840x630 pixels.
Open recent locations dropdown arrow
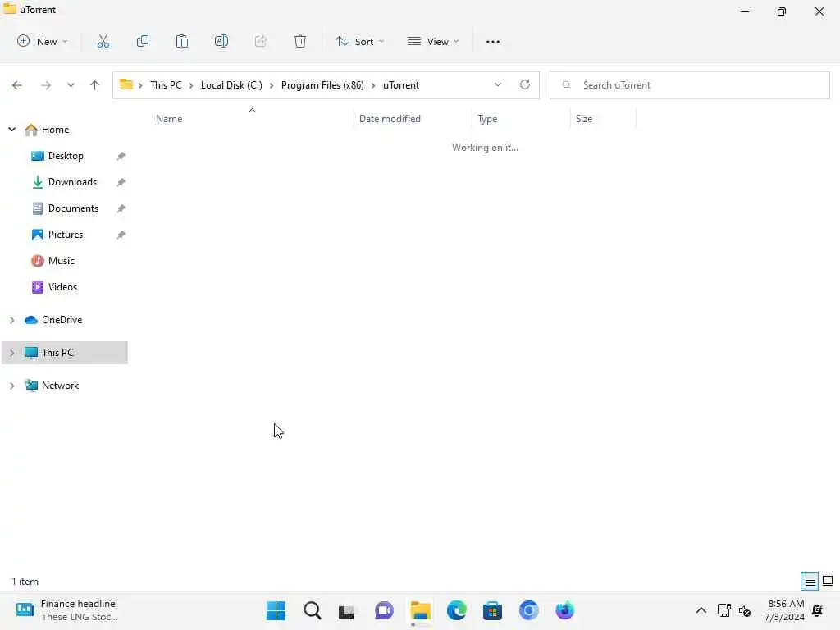[x=71, y=85]
